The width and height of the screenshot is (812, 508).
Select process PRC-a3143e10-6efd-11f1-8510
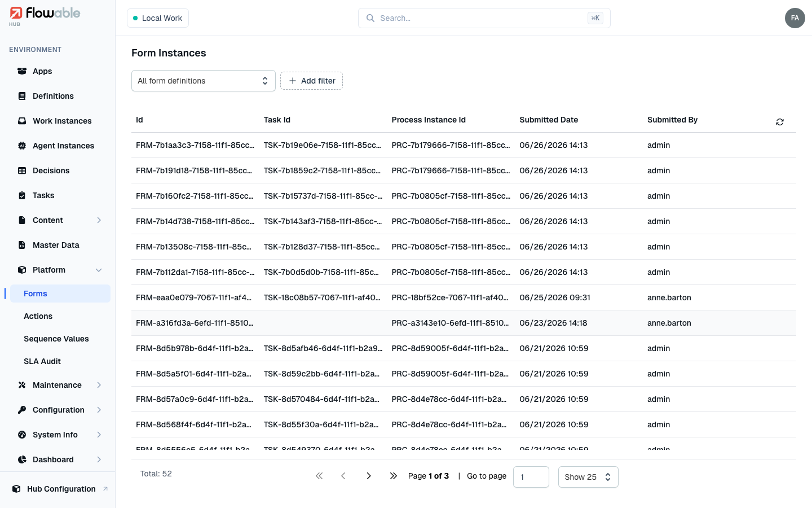pos(450,323)
